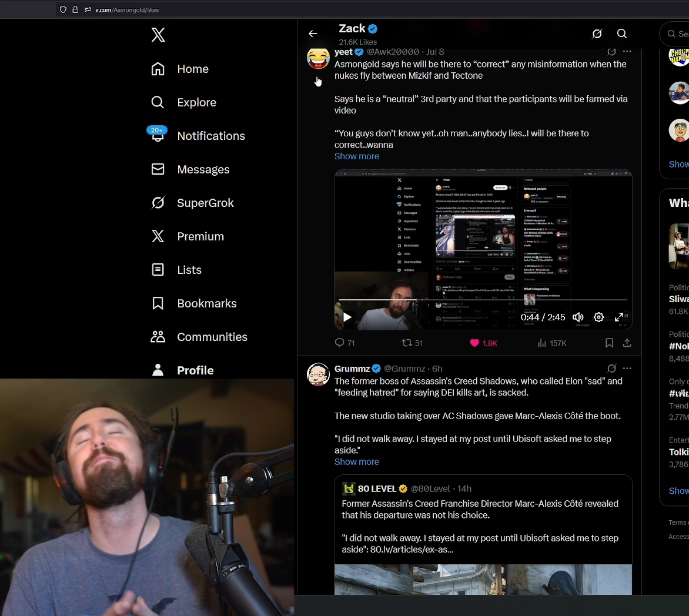689x616 pixels.
Task: Expand Grummz's post with Show more
Action: coord(356,462)
